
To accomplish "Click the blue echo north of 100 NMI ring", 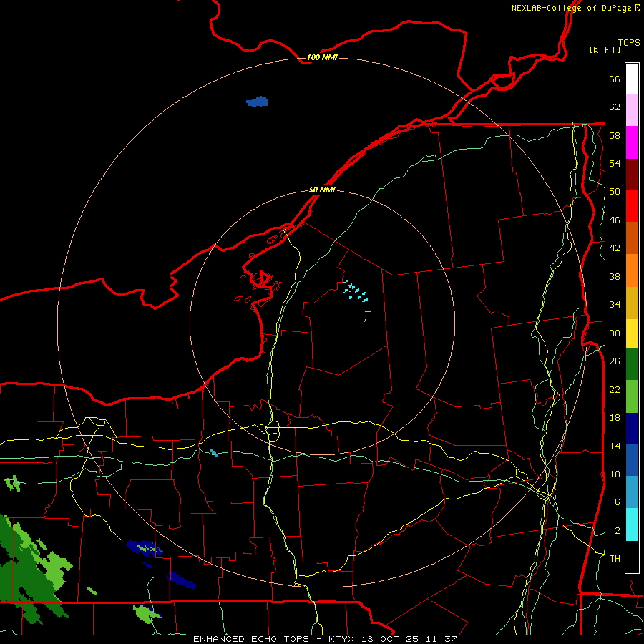I will [257, 102].
